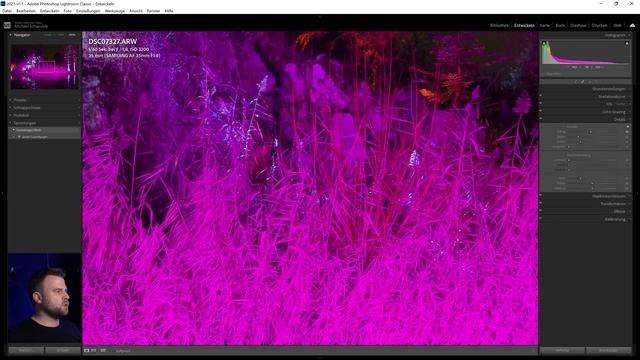Screen dimensions: 640x360
Task: Click the Sammlungen filtern search field
Action: click(45, 130)
